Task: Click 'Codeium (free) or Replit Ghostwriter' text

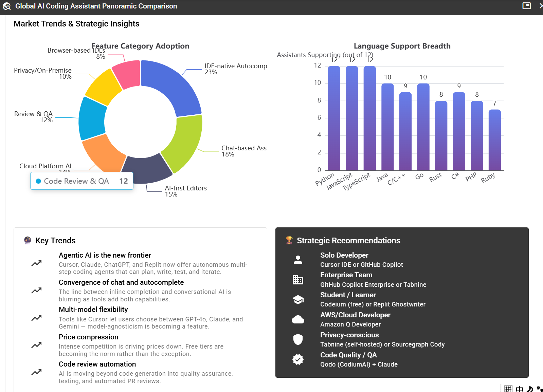Action: [x=373, y=304]
